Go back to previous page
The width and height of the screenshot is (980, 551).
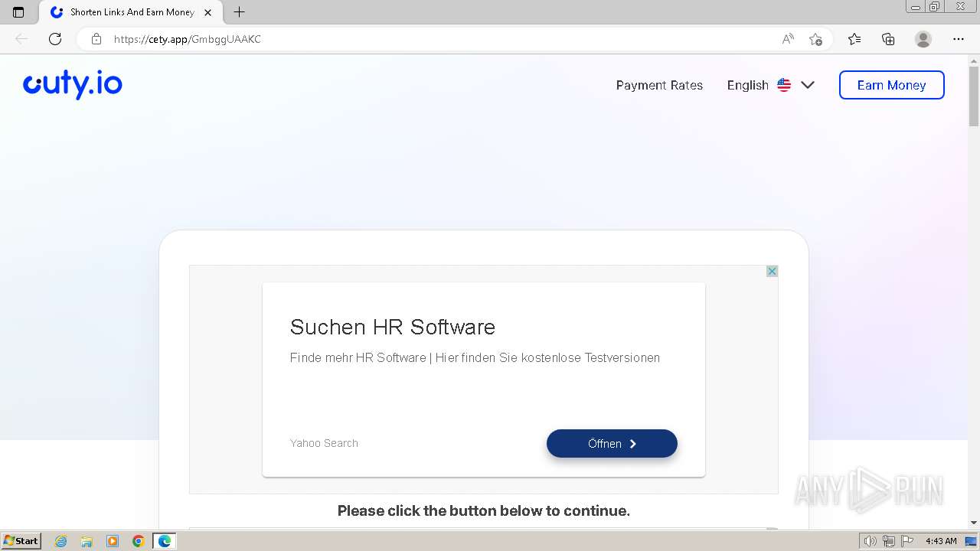pyautogui.click(x=21, y=39)
